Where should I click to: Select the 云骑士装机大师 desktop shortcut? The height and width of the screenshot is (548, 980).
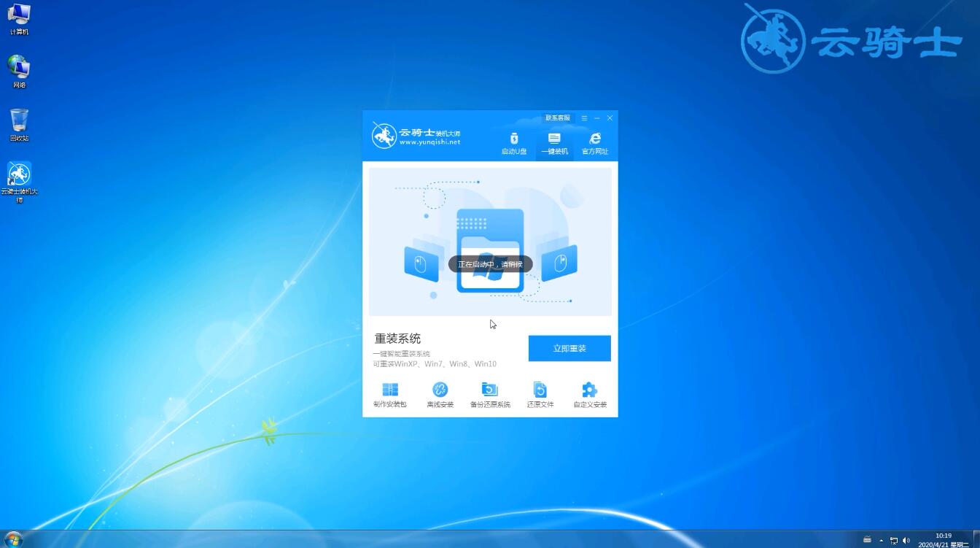[x=19, y=182]
